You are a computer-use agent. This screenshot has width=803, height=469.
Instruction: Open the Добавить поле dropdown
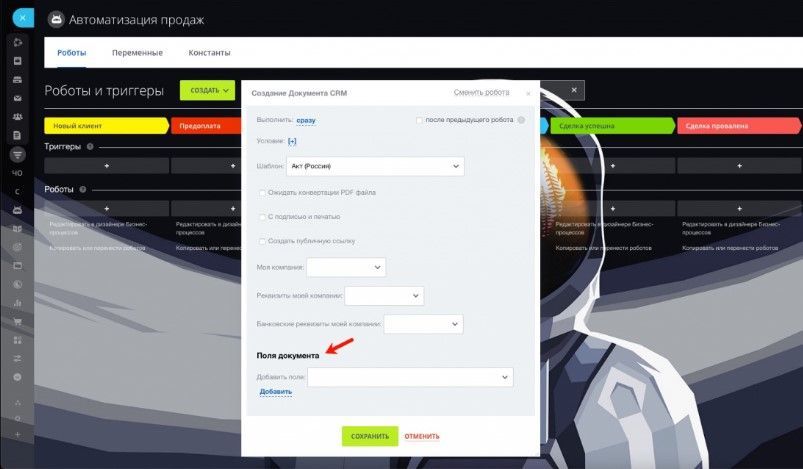(x=410, y=377)
